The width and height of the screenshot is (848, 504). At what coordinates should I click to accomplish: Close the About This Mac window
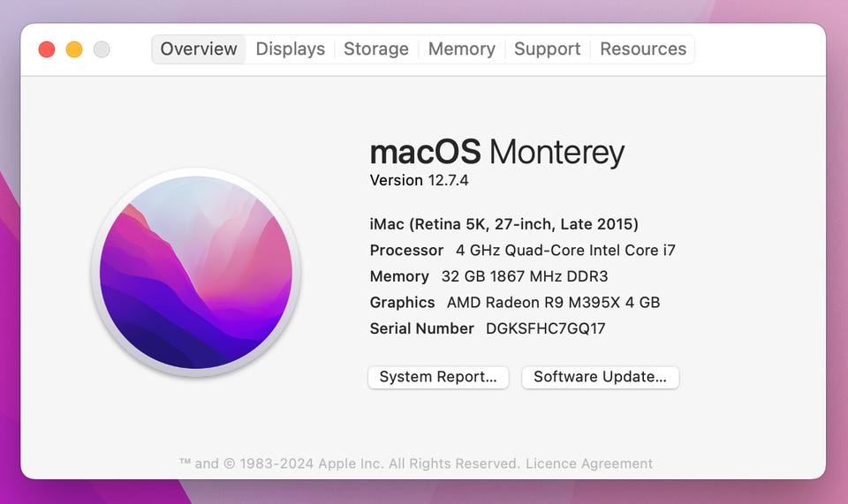coord(47,49)
